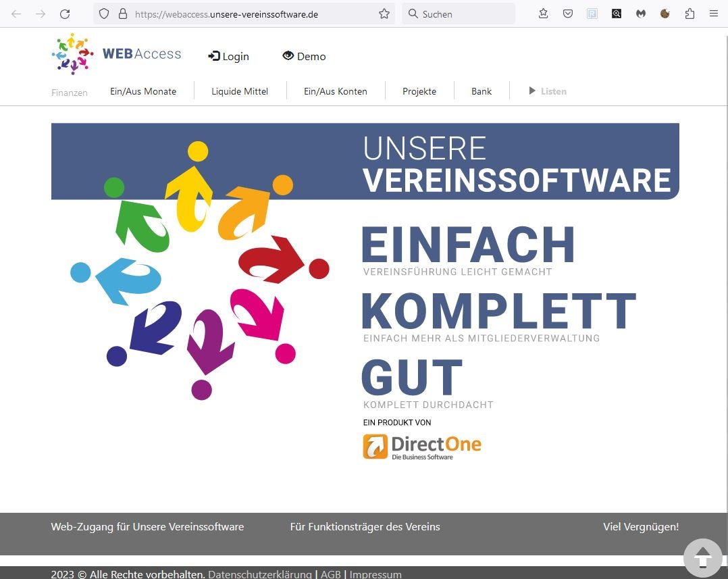This screenshot has height=579, width=728.
Task: Bookmark this page with the star icon
Action: 384,14
